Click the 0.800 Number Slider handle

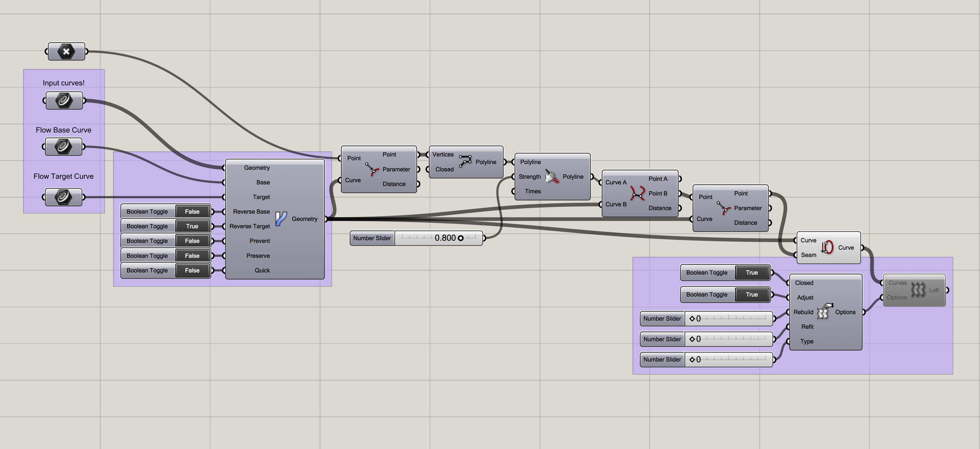(461, 238)
